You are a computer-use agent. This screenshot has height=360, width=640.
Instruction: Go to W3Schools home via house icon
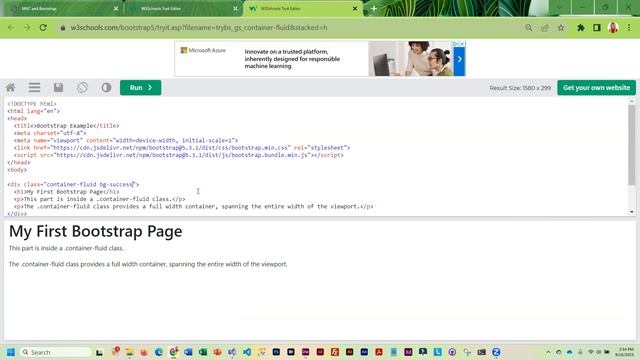[x=11, y=87]
